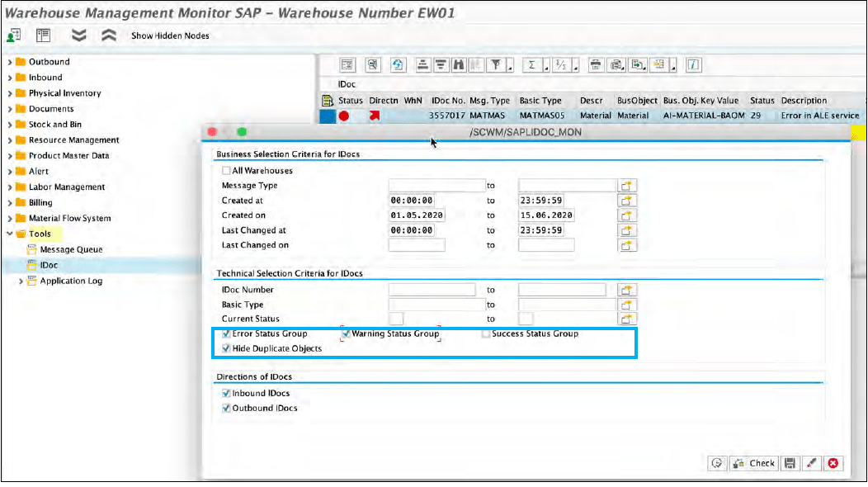Uncheck Error Status Group
The width and height of the screenshot is (868, 487).
pyautogui.click(x=226, y=333)
